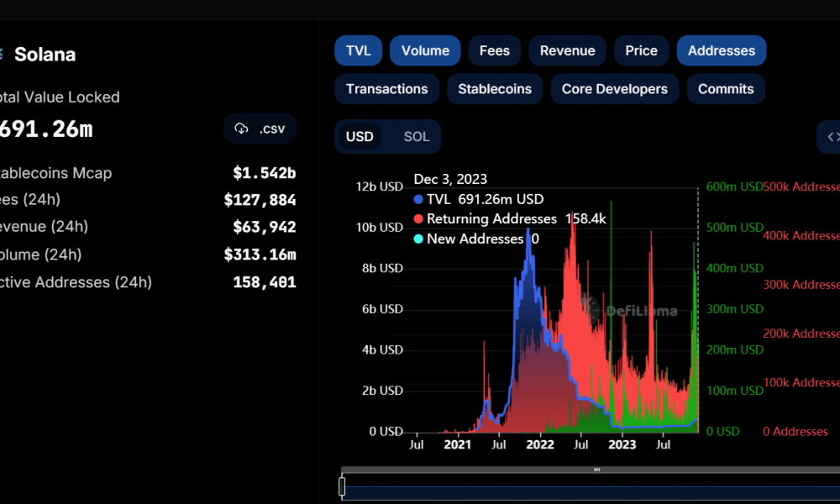Click the 0 Addresses red axis label
The height and width of the screenshot is (504, 840).
coord(795,431)
